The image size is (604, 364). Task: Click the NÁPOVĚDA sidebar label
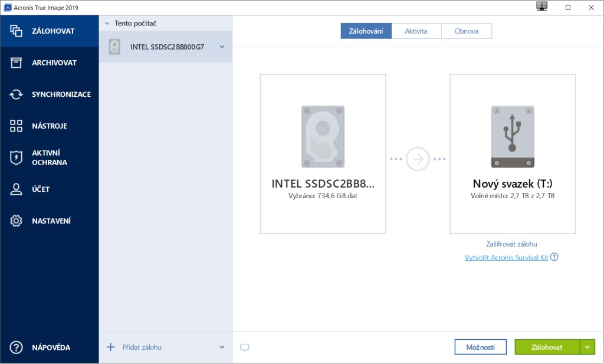pyautogui.click(x=51, y=347)
